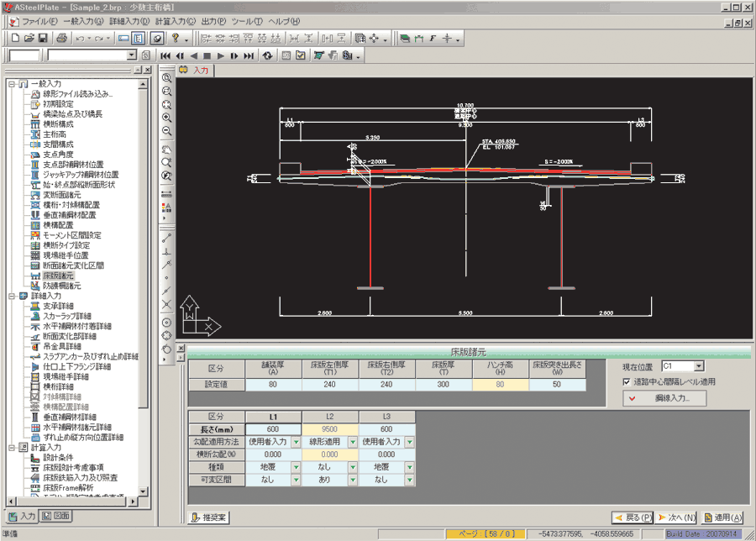Open the ファイル(F) menu
Screen dimensions: 756x541
[39, 21]
